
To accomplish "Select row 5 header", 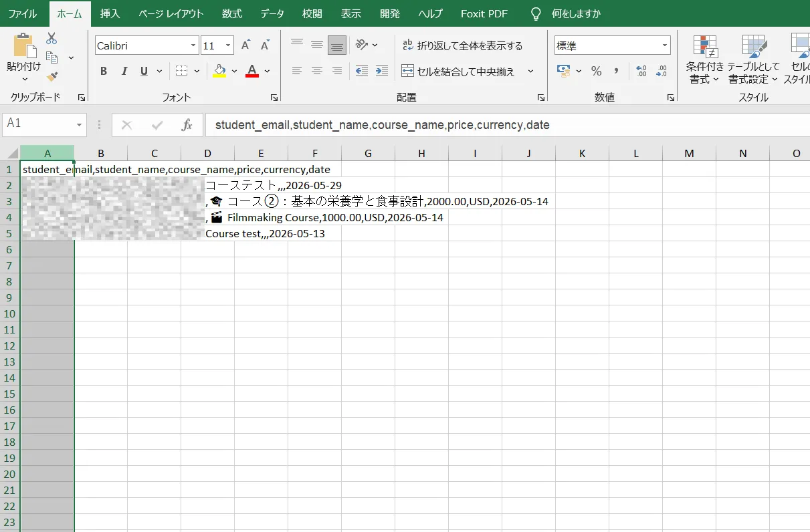I will pyautogui.click(x=10, y=233).
